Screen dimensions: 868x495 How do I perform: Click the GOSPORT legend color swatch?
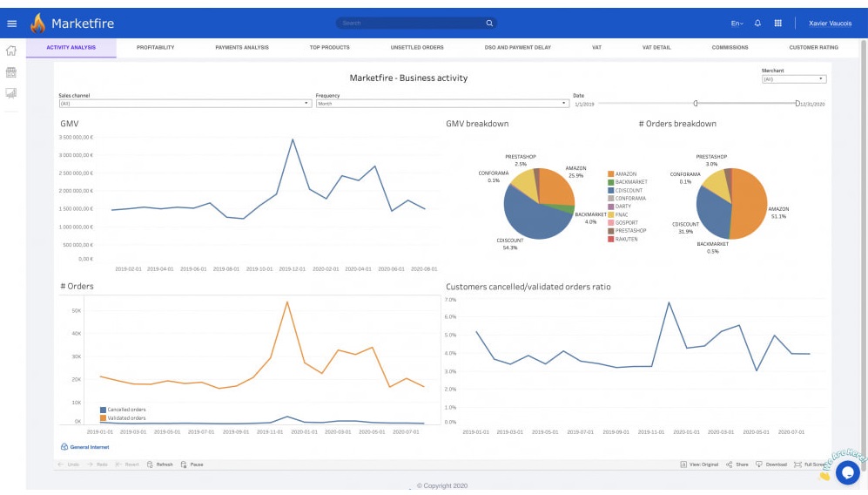pyautogui.click(x=610, y=223)
